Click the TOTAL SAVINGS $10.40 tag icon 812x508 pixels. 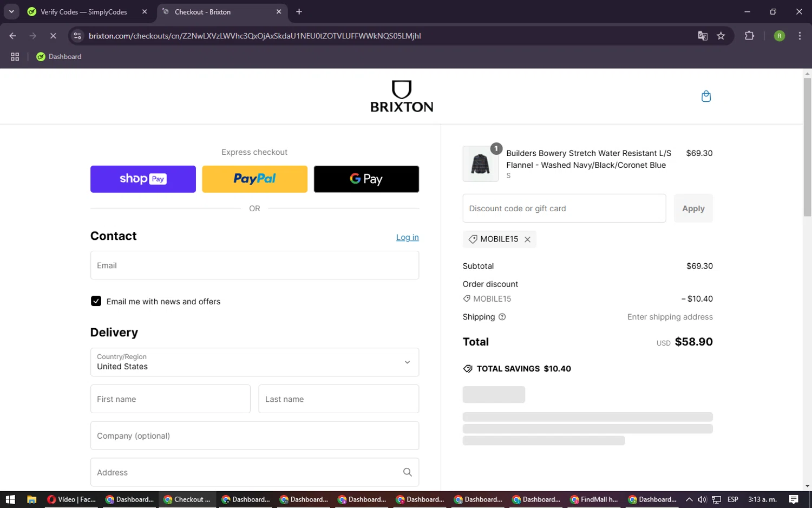468,369
